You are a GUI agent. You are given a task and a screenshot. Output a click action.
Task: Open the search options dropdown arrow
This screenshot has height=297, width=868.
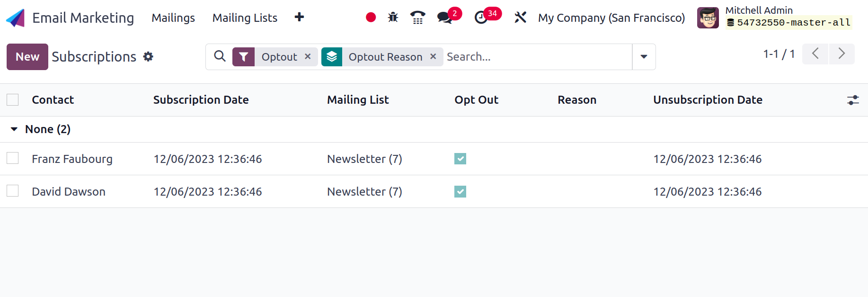(x=644, y=57)
